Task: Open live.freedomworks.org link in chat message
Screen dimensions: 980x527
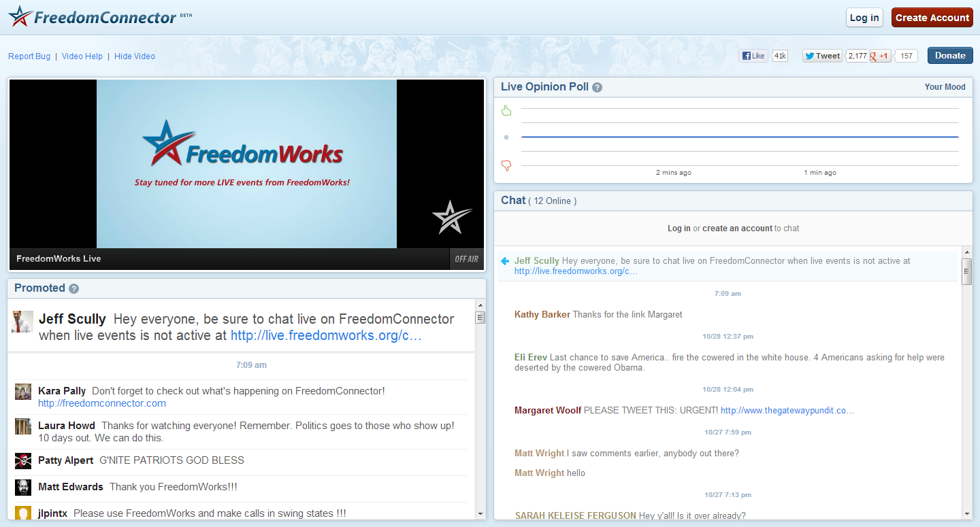Action: click(x=576, y=271)
